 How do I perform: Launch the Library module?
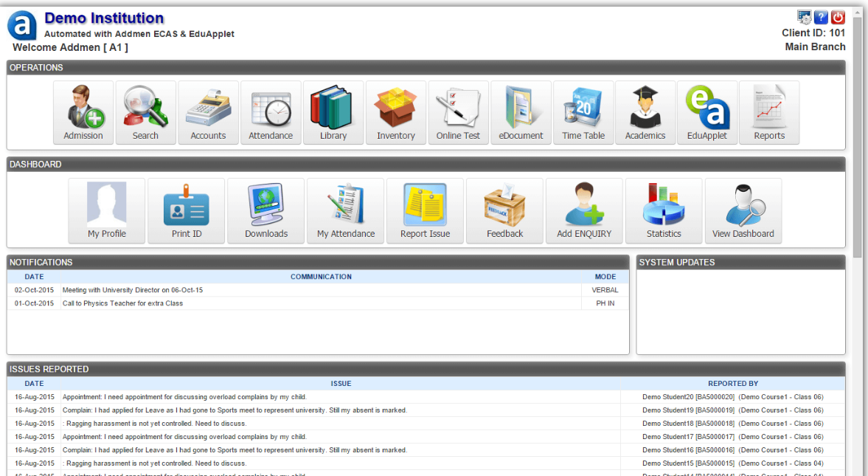coord(333,112)
